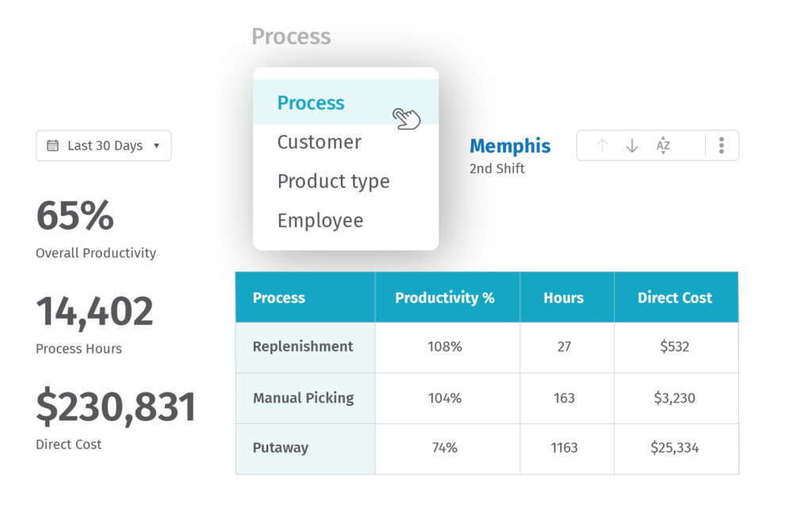Viewport: 812px width, 529px height.
Task: Click the Direct Cost column header
Action: click(675, 297)
